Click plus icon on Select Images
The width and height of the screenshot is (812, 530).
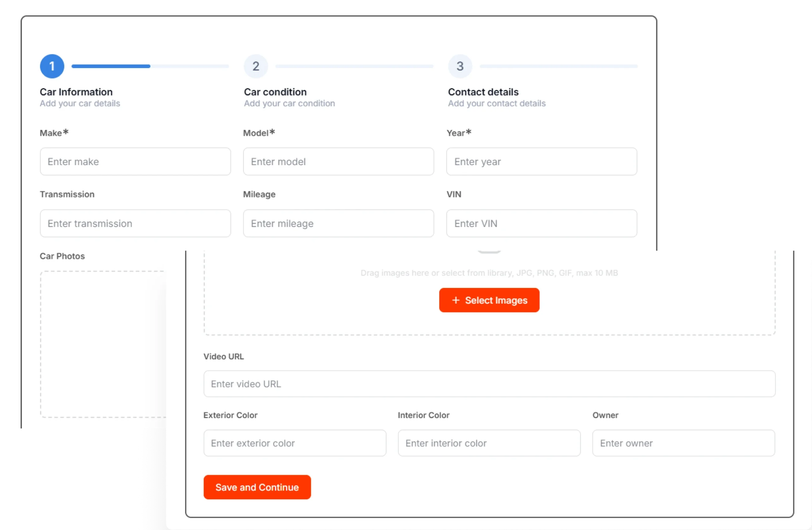(456, 300)
